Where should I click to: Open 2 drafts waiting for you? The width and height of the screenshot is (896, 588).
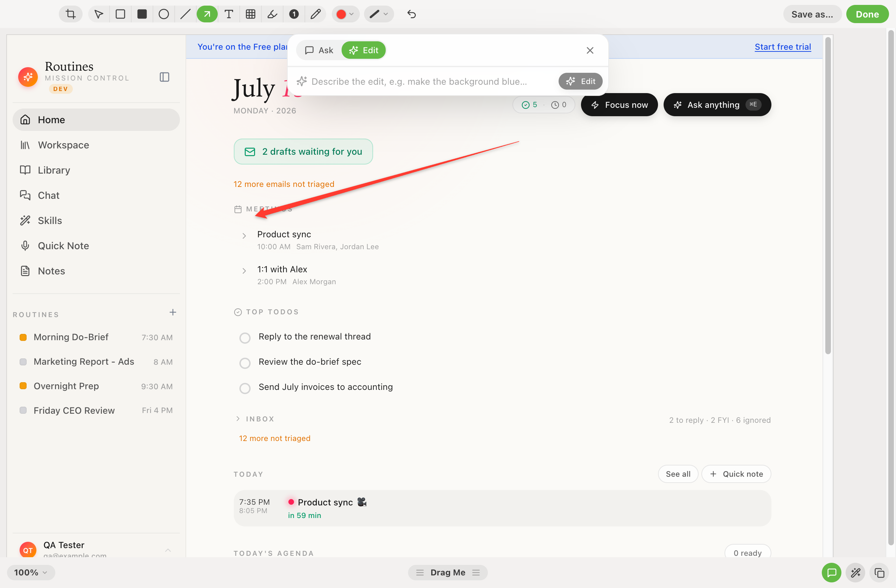[x=303, y=152]
